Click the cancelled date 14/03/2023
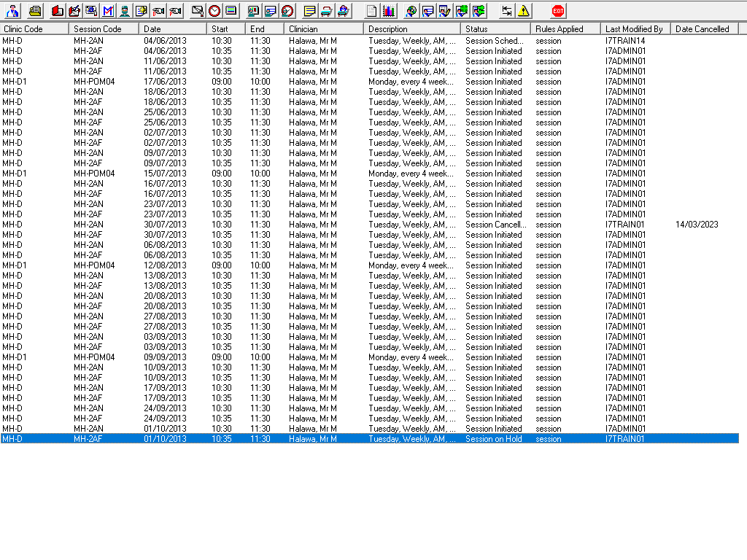The height and width of the screenshot is (560, 747). pos(697,225)
